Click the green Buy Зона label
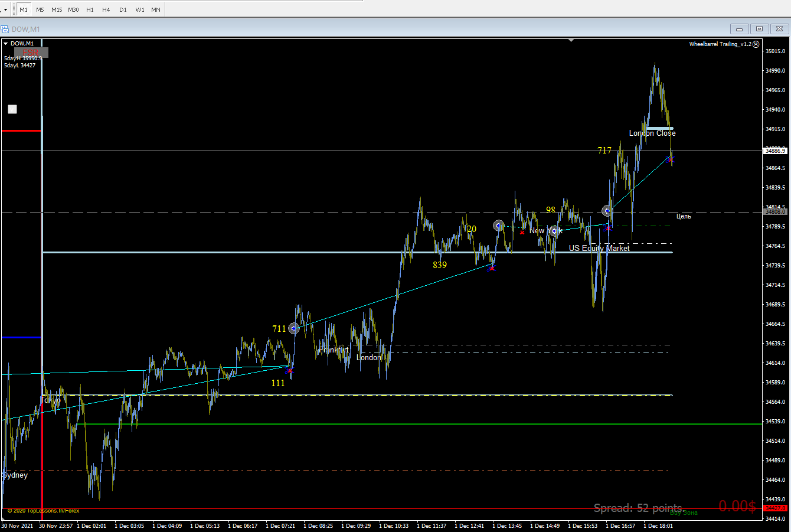The width and height of the screenshot is (791, 532). (684, 513)
